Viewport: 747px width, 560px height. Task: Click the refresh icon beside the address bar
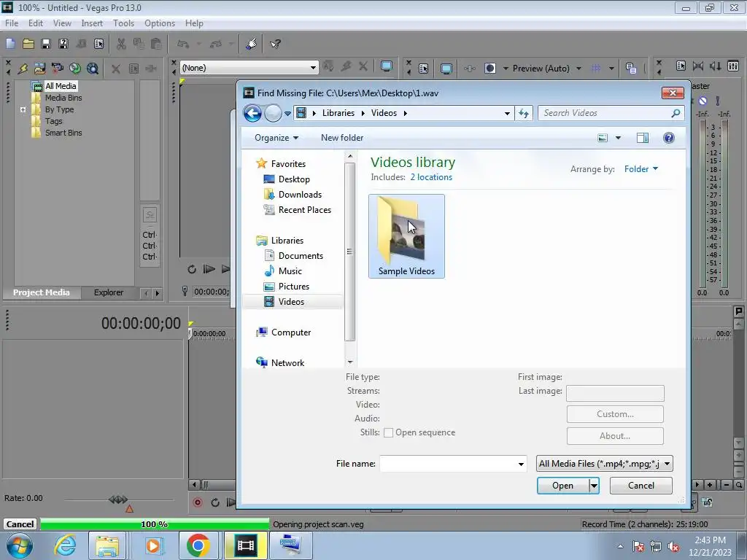(x=524, y=113)
